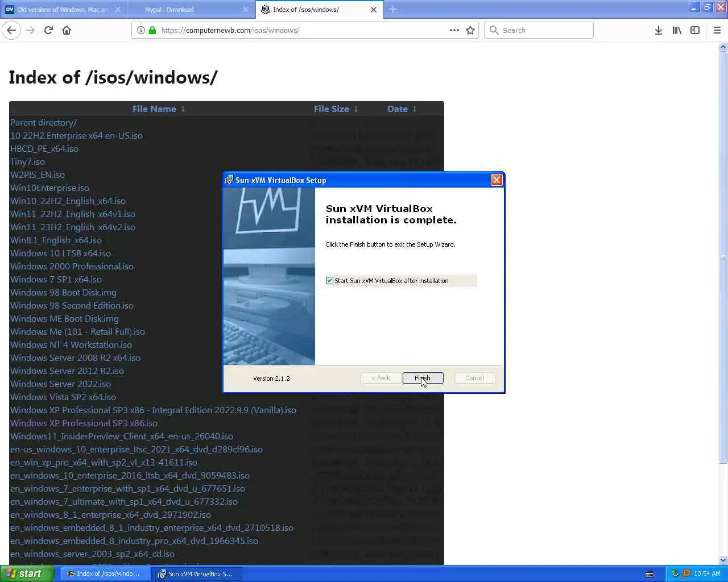The height and width of the screenshot is (582, 728).
Task: Open Windows 2000 Professional.iso link
Action: (x=72, y=266)
